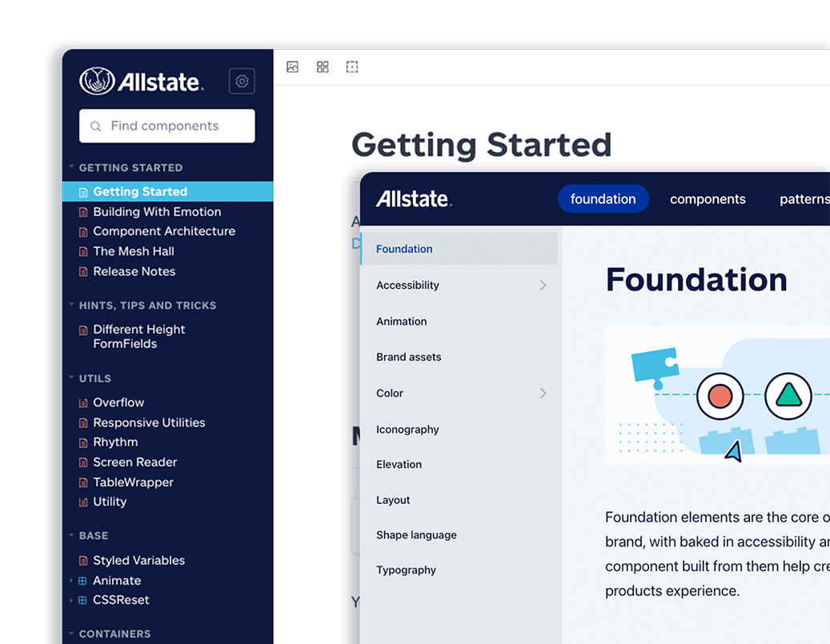This screenshot has width=830, height=644.
Task: Click the document icon beside The Mesh Hall
Action: pyautogui.click(x=83, y=252)
